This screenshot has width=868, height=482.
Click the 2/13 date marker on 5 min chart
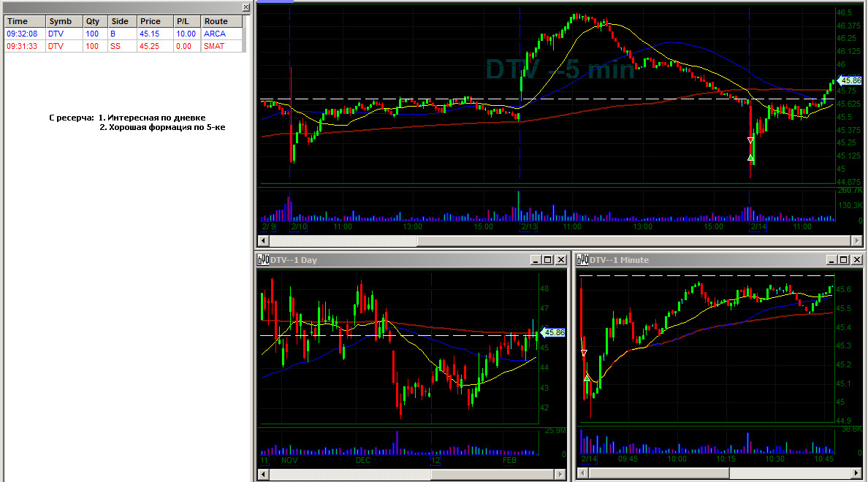coord(529,227)
